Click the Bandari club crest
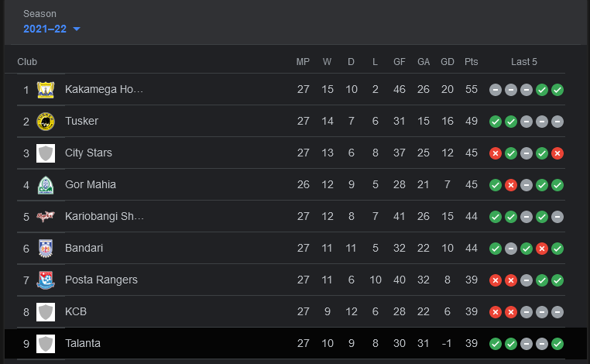Image resolution: width=590 pixels, height=364 pixels. (x=46, y=249)
